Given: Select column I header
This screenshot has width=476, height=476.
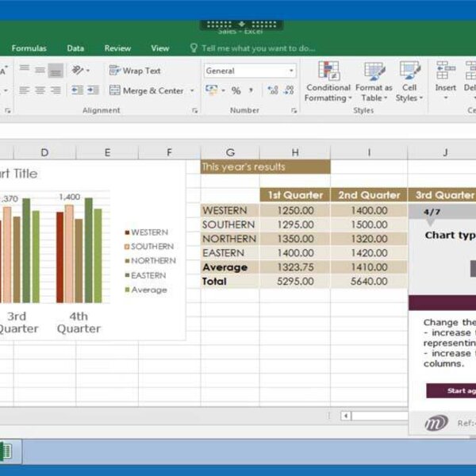Looking at the screenshot, I should 369,152.
